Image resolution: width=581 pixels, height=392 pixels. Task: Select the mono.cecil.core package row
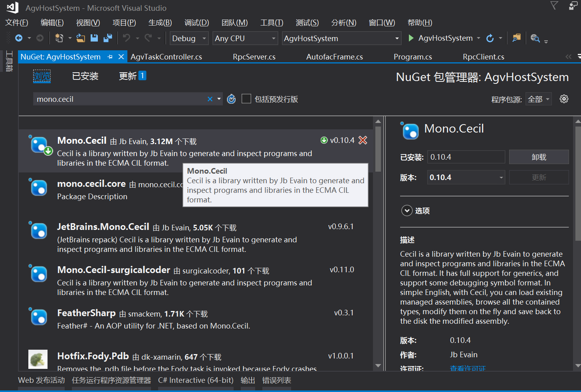pos(196,194)
